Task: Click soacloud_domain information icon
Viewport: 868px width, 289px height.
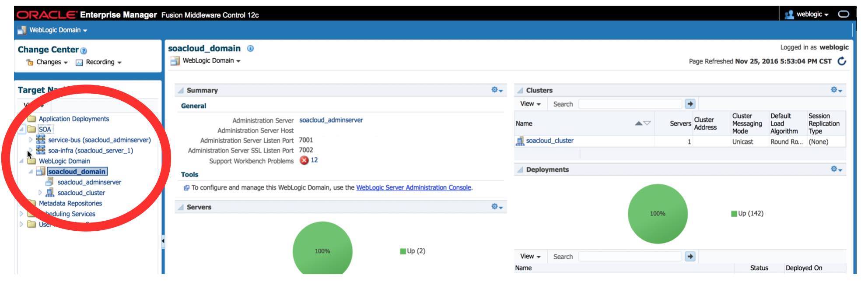Action: (250, 49)
